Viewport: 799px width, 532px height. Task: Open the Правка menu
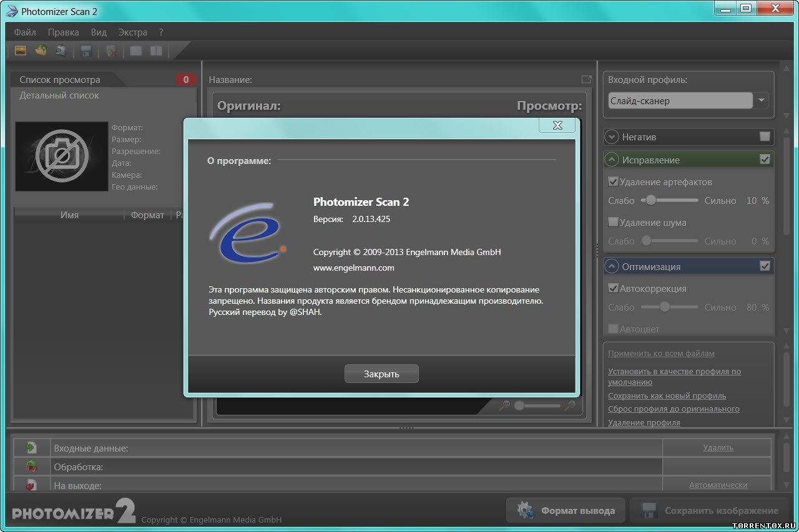63,32
